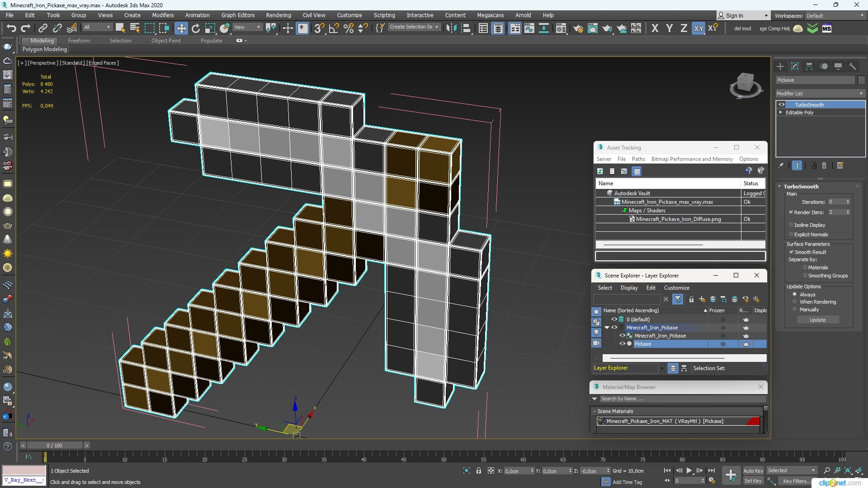Open the Mirror tool
Screen dimensions: 868x488
click(x=451, y=28)
